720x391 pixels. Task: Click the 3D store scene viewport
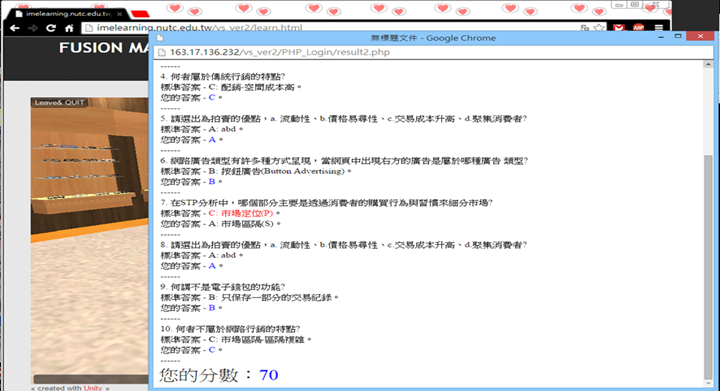point(90,241)
